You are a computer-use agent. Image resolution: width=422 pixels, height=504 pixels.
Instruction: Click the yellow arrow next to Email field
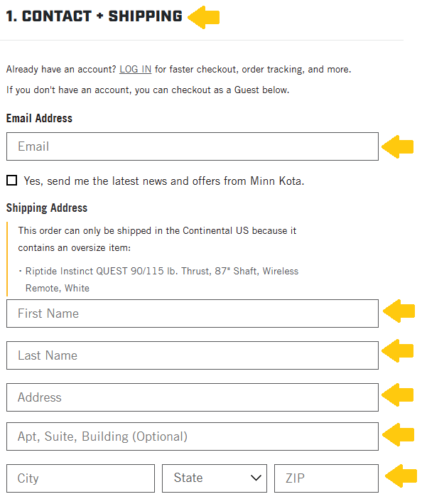397,147
